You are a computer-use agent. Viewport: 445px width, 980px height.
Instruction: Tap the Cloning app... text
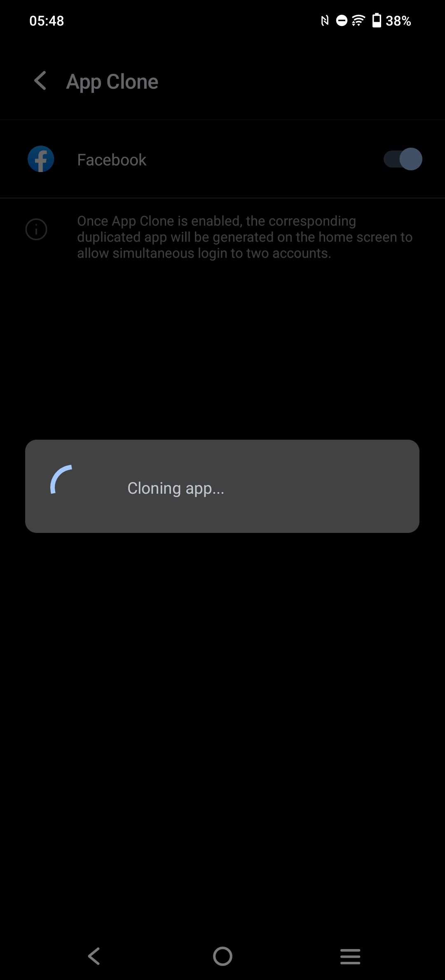[176, 488]
